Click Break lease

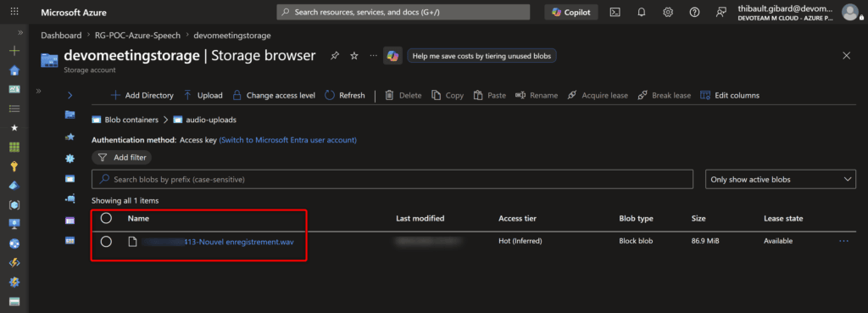pos(665,95)
